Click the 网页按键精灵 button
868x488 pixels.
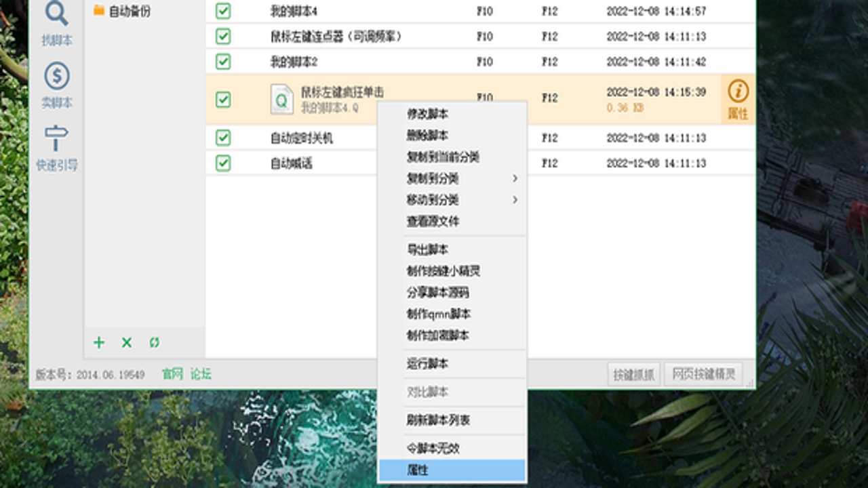point(704,374)
